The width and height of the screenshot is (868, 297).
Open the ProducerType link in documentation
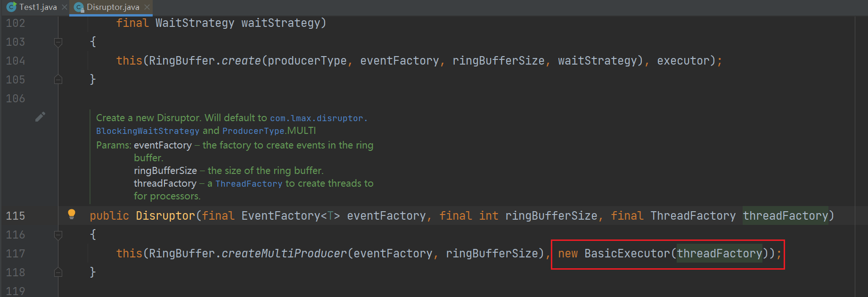click(254, 131)
